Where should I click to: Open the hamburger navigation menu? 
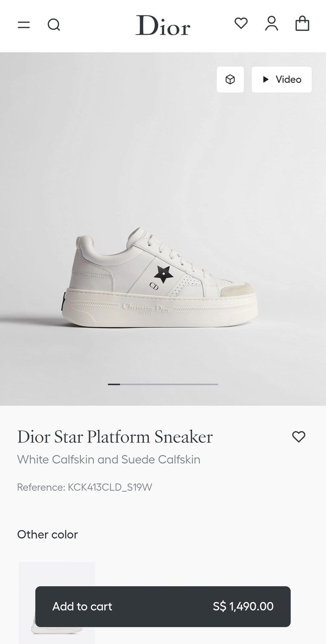pyautogui.click(x=24, y=25)
